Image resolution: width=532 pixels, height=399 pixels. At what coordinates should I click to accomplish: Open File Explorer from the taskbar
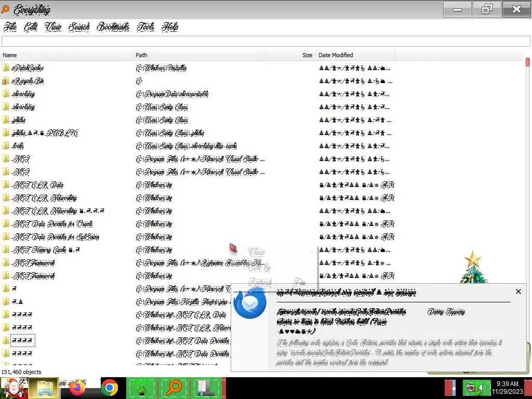click(x=44, y=388)
